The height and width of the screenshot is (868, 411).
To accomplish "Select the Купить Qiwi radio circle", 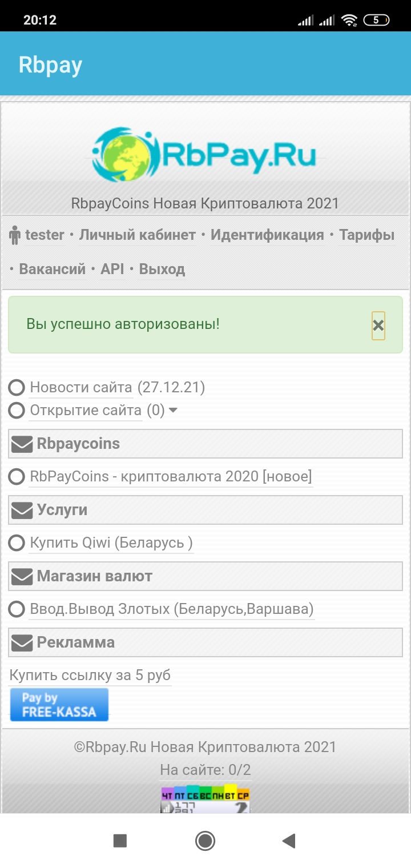I will [17, 543].
